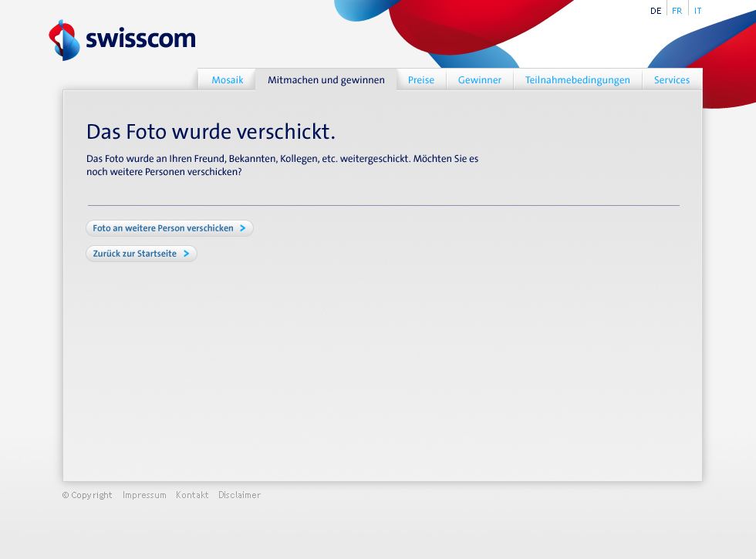Click Foto an weitere Person verschicken button
Screen dimensions: 756x559
click(169, 228)
